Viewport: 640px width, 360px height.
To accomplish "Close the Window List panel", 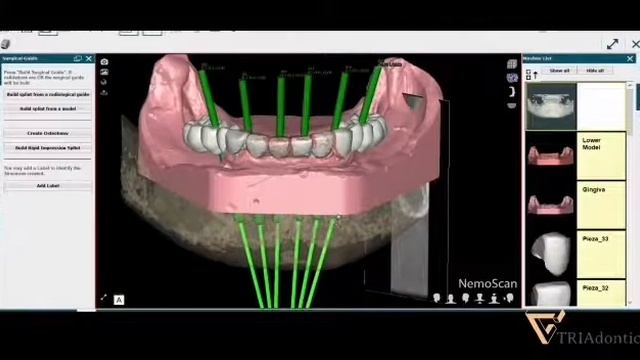I will pyautogui.click(x=630, y=58).
